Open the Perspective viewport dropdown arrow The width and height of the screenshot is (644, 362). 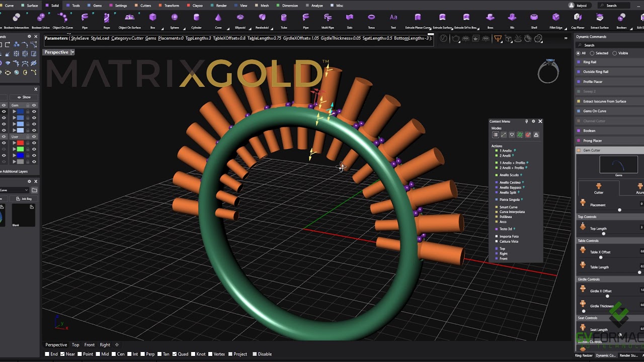[72, 52]
